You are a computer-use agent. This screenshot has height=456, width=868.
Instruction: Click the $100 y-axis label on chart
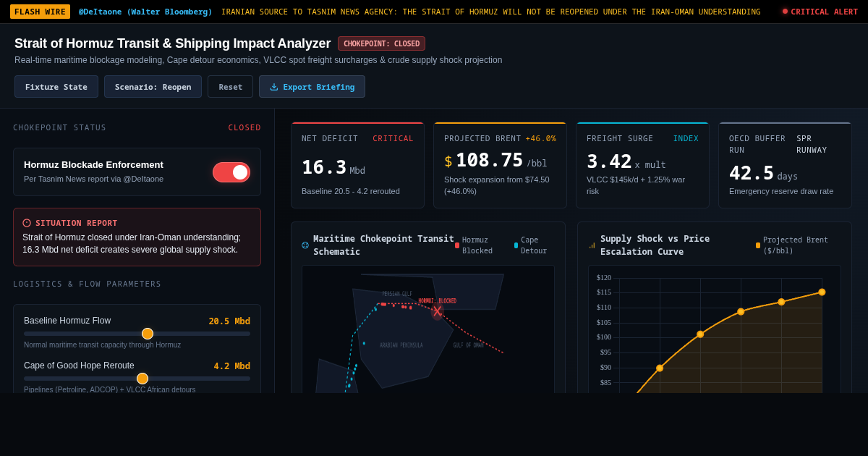coord(604,337)
